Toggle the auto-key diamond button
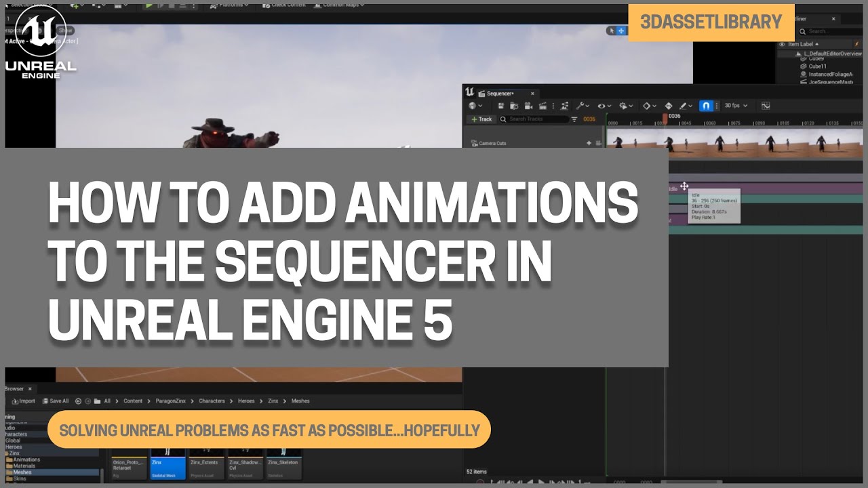The width and height of the screenshot is (868, 488). point(669,106)
